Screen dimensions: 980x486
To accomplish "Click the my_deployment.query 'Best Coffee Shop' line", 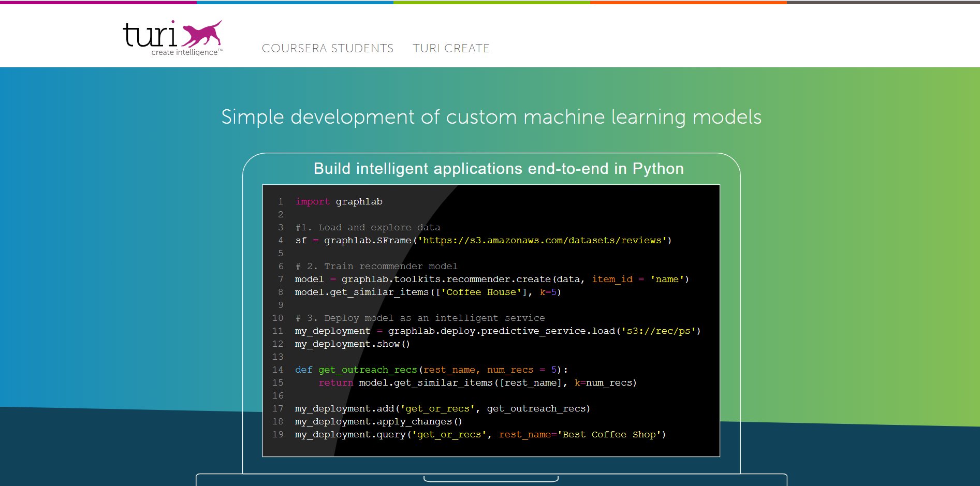I will click(480, 434).
